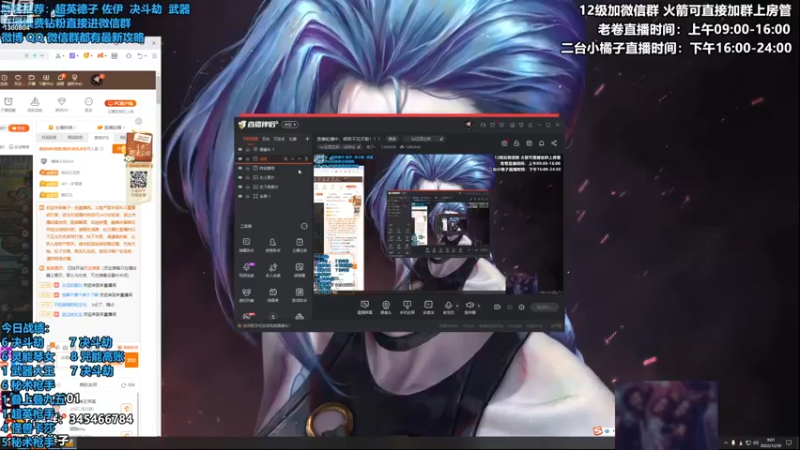Select the 全屏 1 source row
Image resolution: width=800 pixels, height=450 pixels.
coord(273,196)
